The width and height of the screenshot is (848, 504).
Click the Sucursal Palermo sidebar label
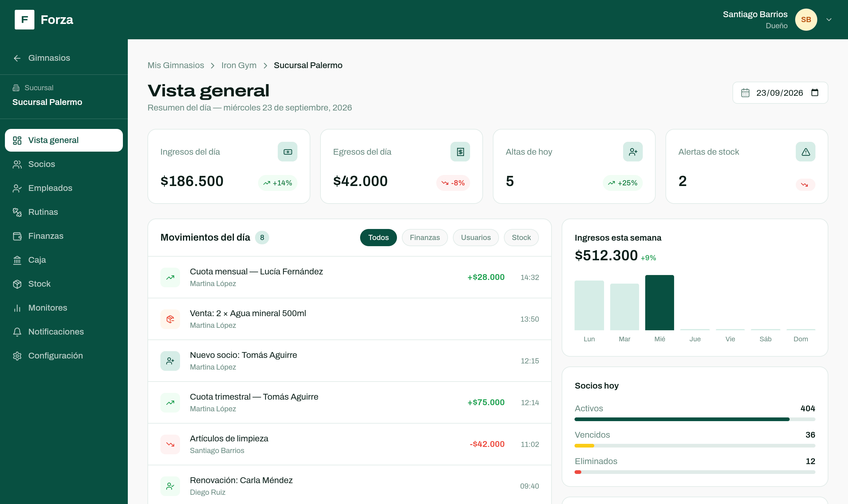(x=47, y=102)
